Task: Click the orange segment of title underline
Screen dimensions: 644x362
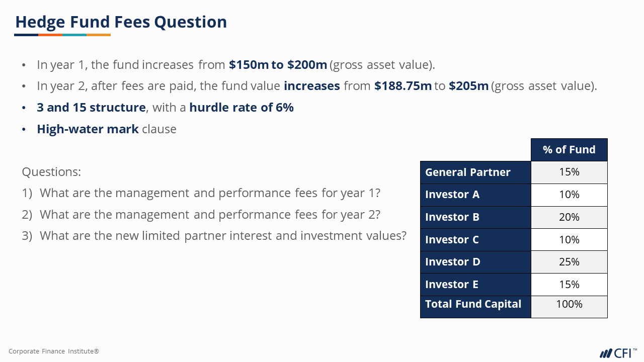Action: [x=50, y=35]
